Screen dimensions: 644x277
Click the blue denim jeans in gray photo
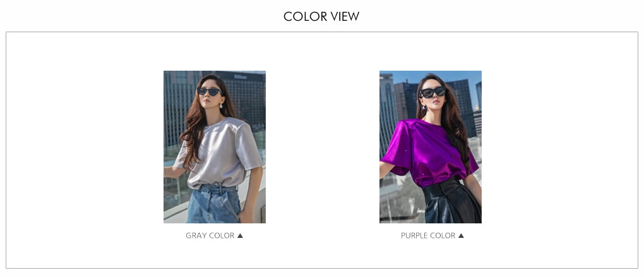coord(213,204)
